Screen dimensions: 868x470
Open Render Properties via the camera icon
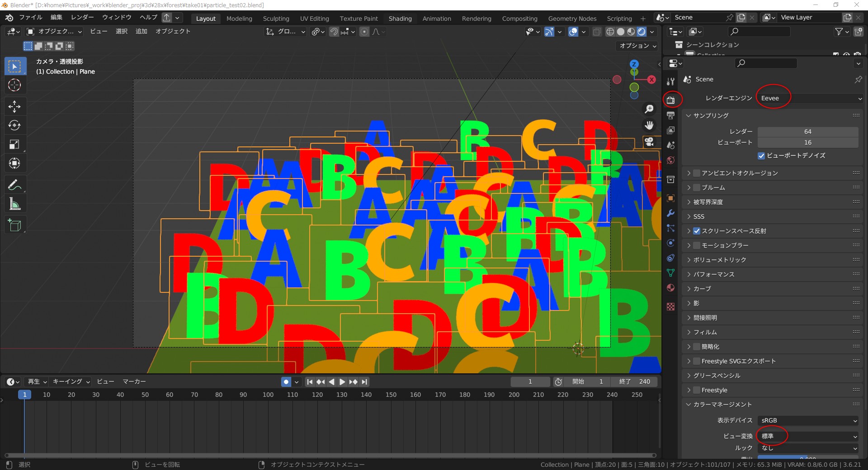pos(671,100)
